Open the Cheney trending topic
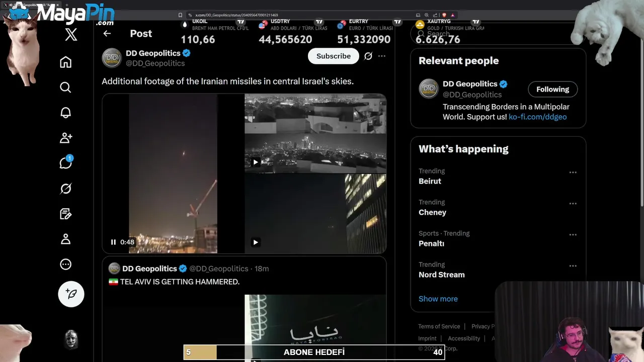Image resolution: width=644 pixels, height=362 pixels. 432,212
